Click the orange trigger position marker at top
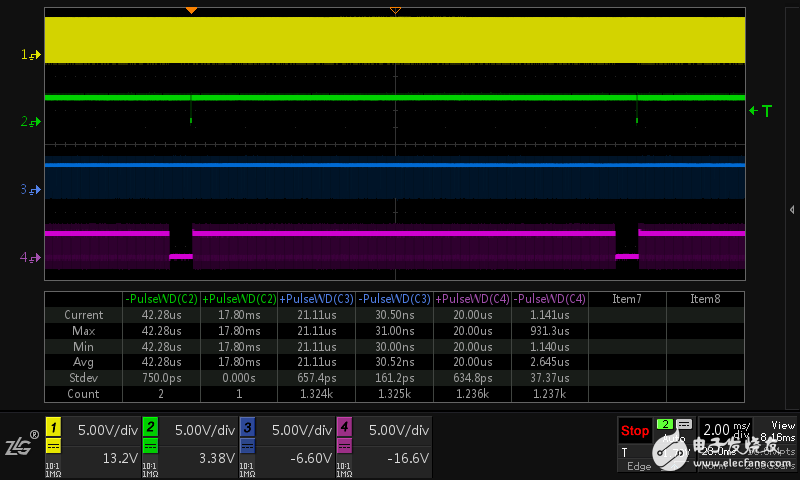This screenshot has width=800, height=480. 191,10
